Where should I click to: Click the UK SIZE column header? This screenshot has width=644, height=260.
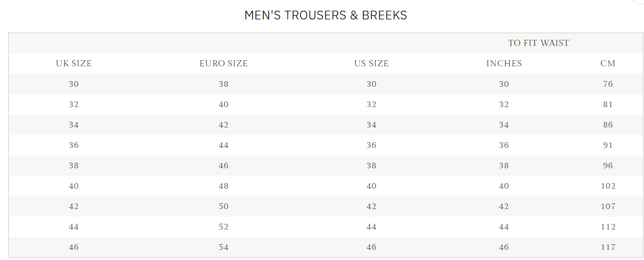[x=74, y=64]
